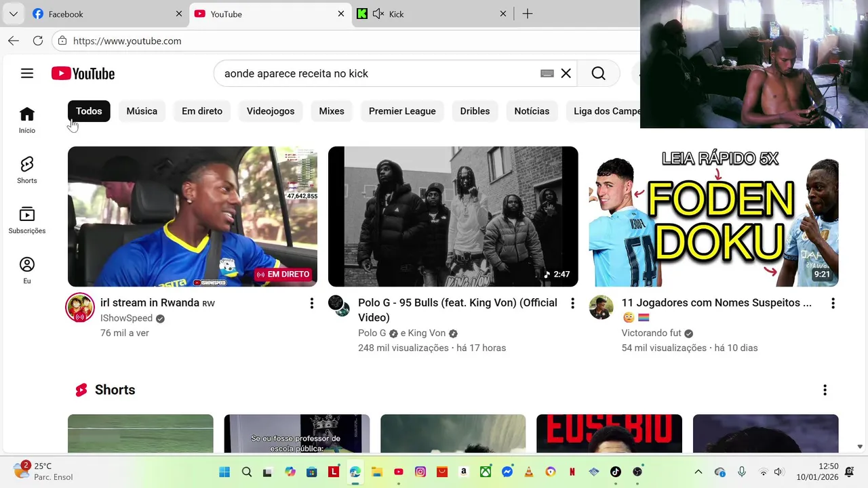Filter by the Em direto chip
This screenshot has width=868, height=488.
(202, 111)
